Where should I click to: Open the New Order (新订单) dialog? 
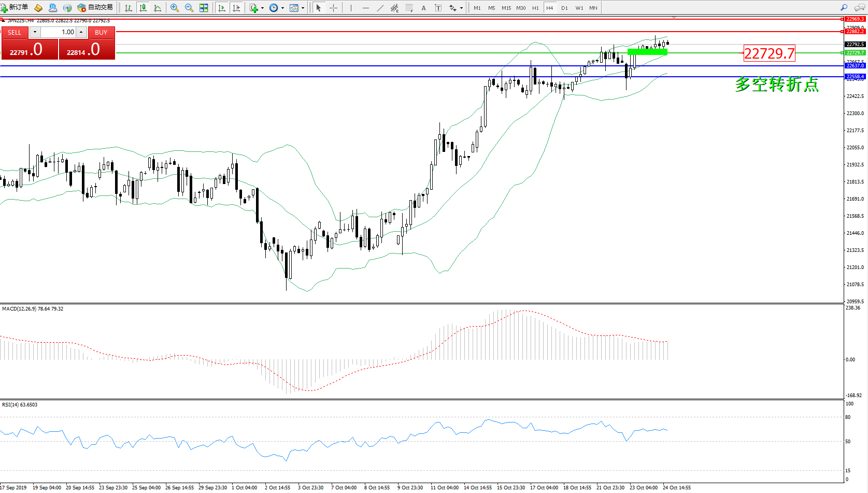pos(15,7)
